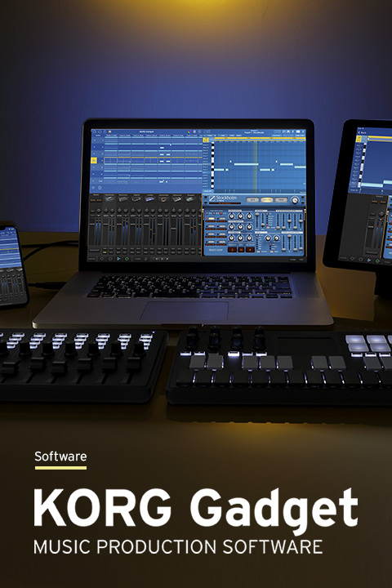Click the last knob in Stockholm's third knob row
The image size is (392, 588).
249,238
